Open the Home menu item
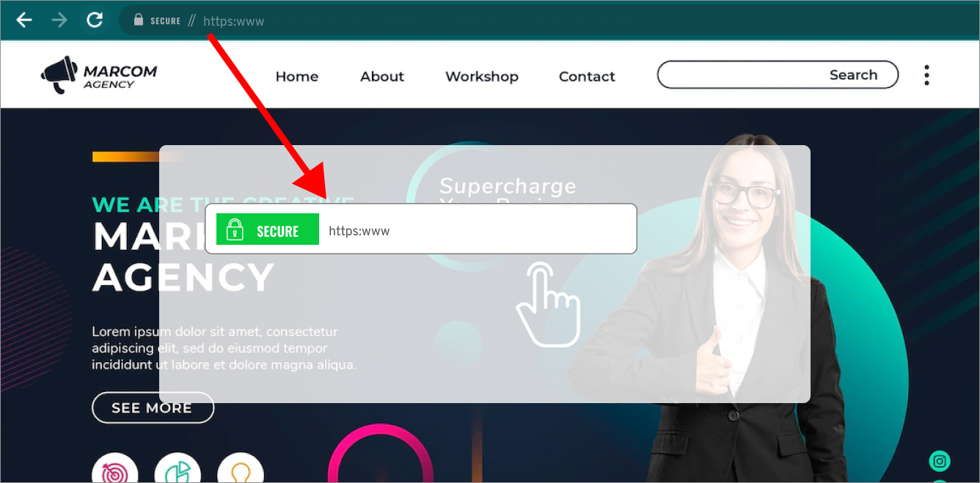The image size is (980, 483). point(297,76)
